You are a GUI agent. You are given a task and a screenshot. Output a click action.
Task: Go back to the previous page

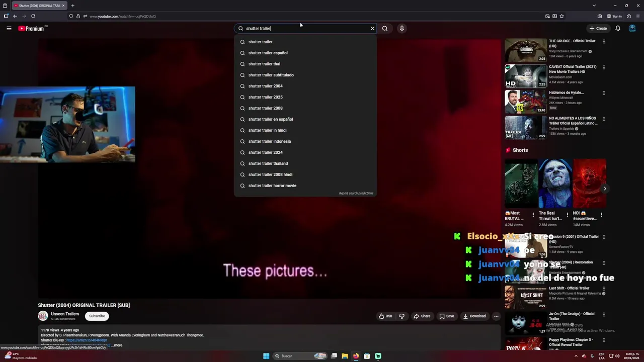click(x=15, y=16)
